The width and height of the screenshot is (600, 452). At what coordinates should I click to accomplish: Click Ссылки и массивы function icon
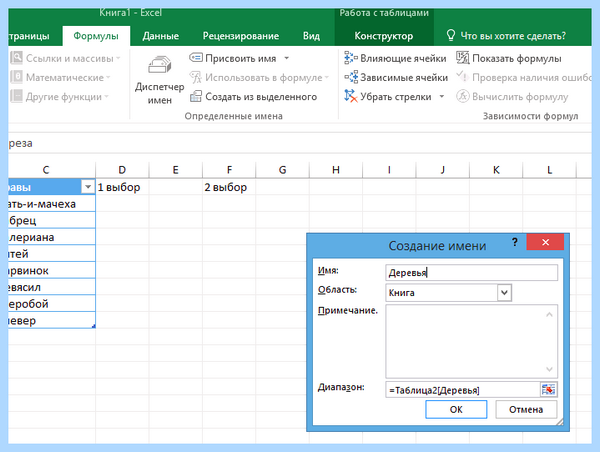coord(16,58)
